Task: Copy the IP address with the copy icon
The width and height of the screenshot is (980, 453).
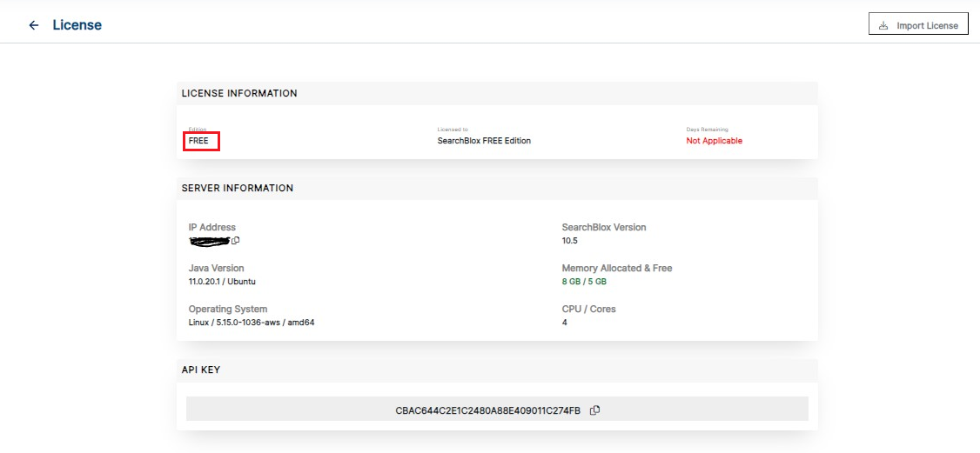Action: click(x=236, y=240)
